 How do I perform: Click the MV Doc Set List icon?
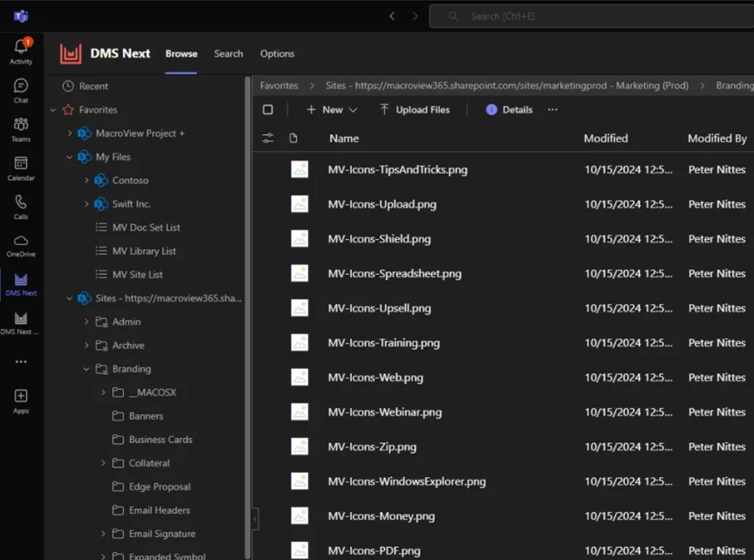(101, 227)
